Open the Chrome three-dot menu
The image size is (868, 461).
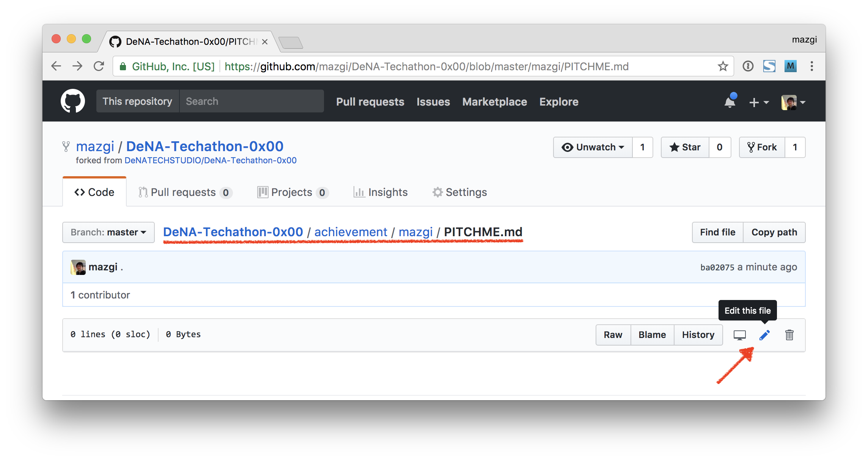coord(811,66)
